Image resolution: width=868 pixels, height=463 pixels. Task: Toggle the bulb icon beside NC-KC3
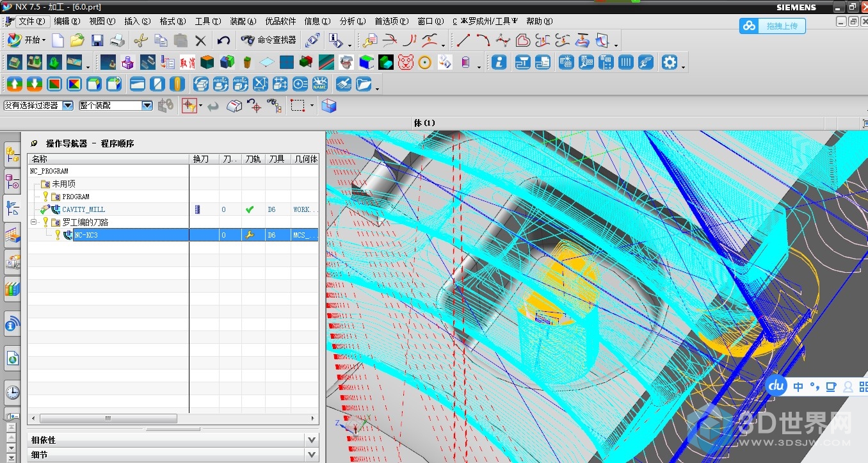click(57, 235)
